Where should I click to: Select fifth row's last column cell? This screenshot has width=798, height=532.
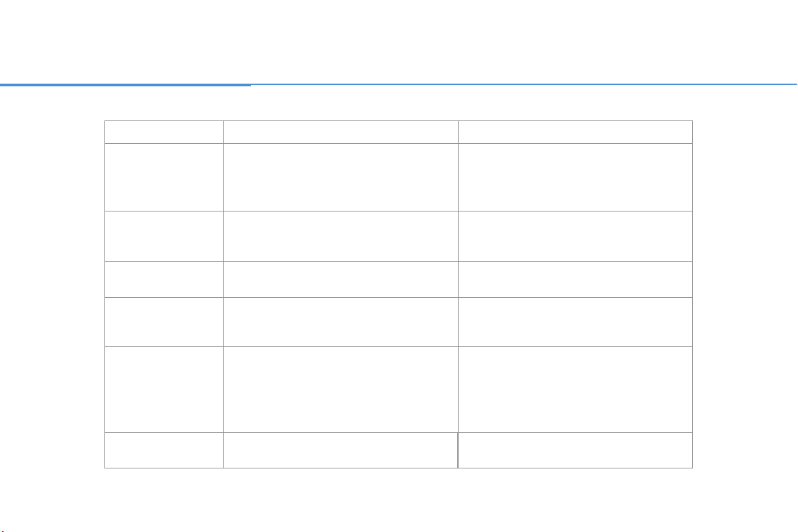tap(575, 322)
